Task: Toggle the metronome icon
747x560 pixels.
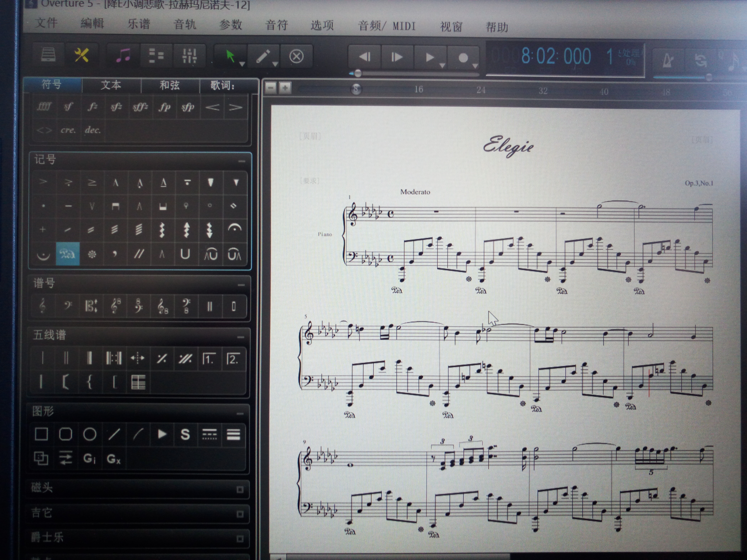Action: click(x=668, y=61)
